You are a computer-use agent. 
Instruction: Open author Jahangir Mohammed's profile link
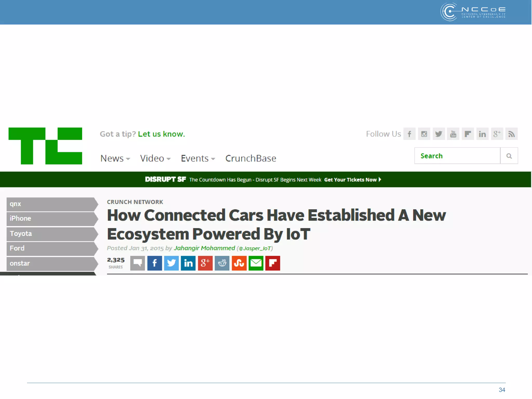point(204,248)
